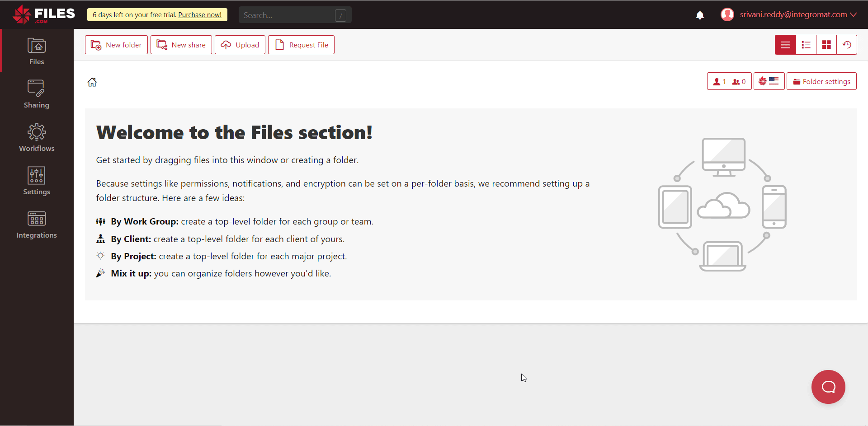This screenshot has height=426, width=868.
Task: Open the region flag selector
Action: pos(769,81)
